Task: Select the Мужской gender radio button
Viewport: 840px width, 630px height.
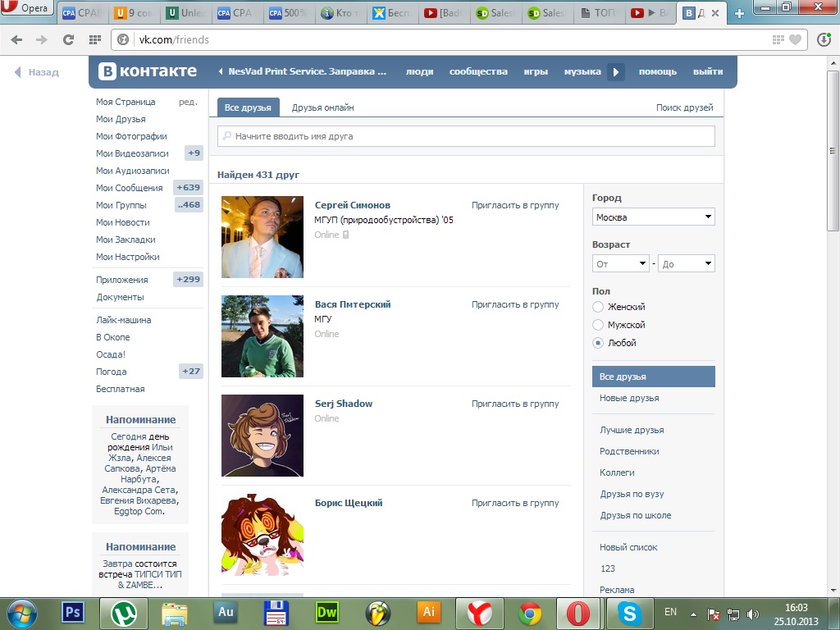Action: (x=598, y=325)
